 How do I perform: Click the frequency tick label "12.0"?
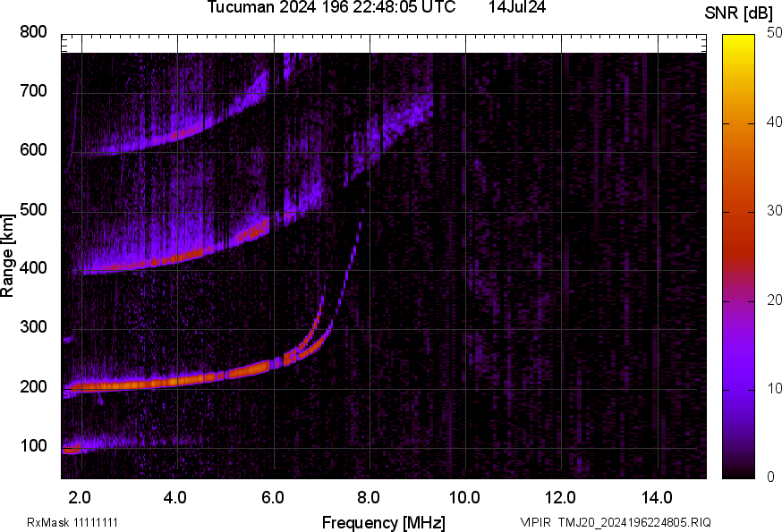coord(560,497)
